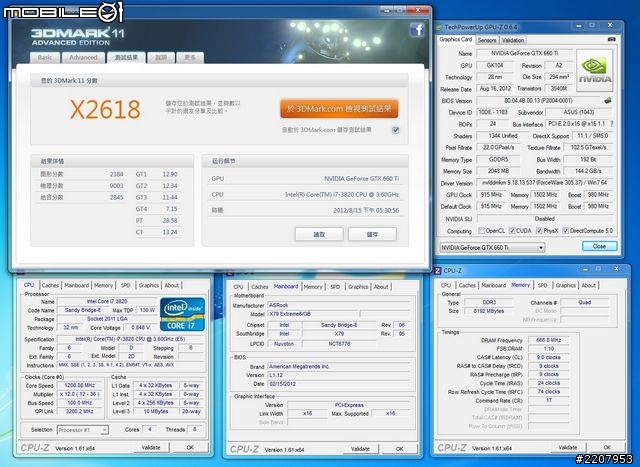Viewport: 640px width, 467px height.
Task: Click the Core Speed value 1200.08 MHz
Action: 80,385
